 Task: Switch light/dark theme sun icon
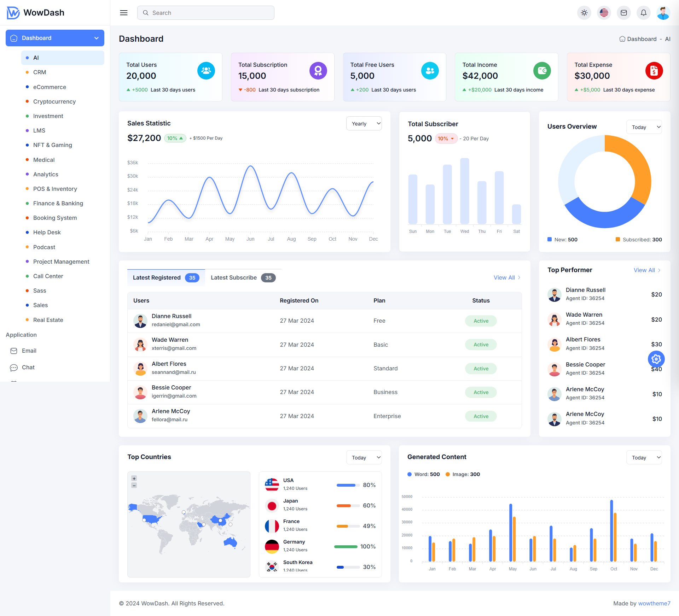(584, 13)
